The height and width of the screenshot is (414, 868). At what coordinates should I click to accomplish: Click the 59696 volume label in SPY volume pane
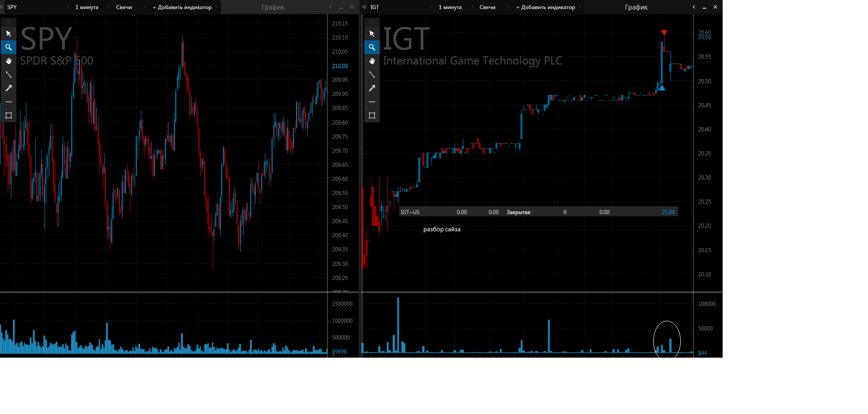[x=339, y=352]
